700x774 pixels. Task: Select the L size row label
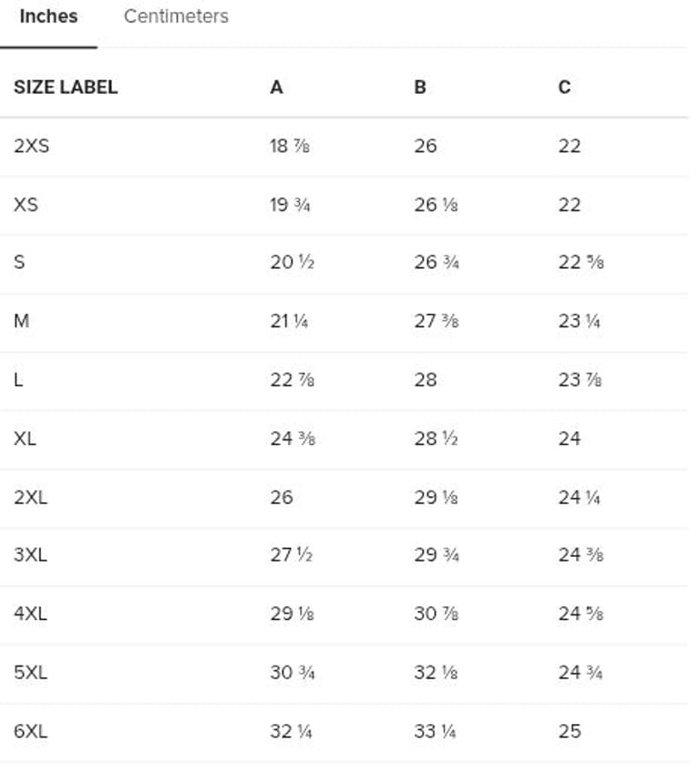[18, 379]
